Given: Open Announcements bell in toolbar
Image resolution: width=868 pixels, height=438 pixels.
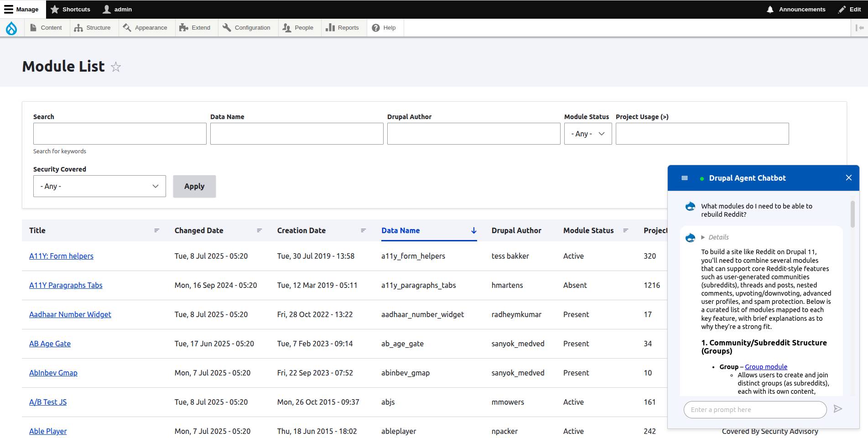Looking at the screenshot, I should [x=796, y=9].
